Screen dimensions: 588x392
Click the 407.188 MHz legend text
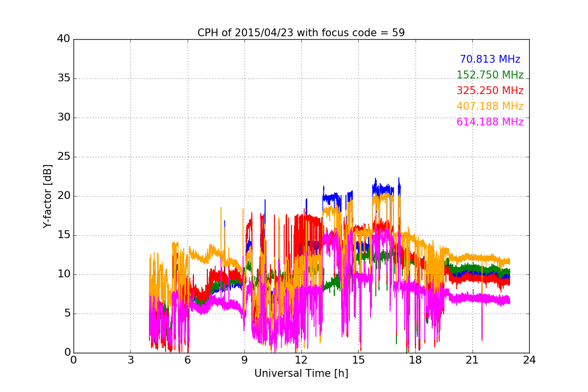pos(490,106)
